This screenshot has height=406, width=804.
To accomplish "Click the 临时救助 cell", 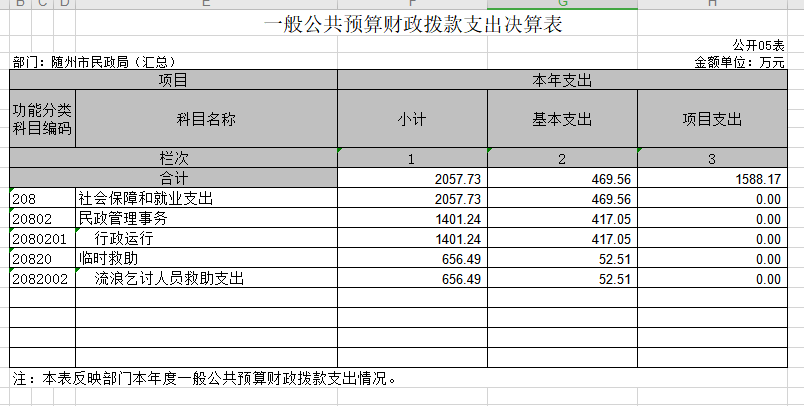I will [206, 259].
